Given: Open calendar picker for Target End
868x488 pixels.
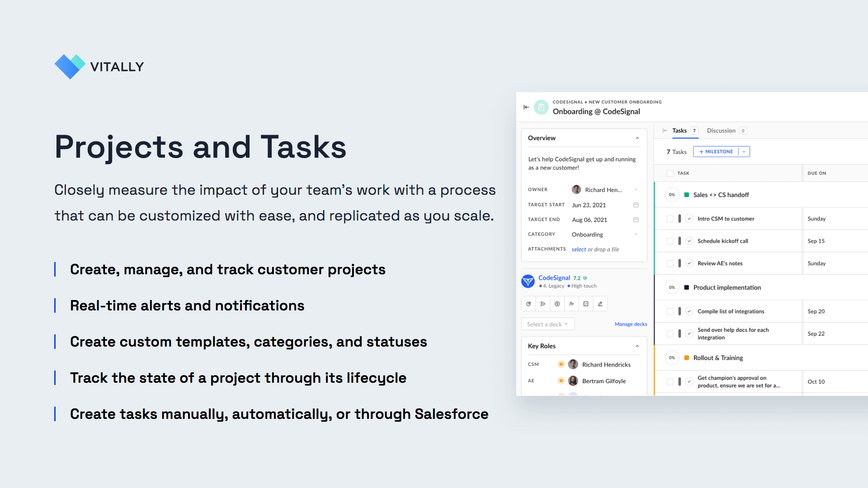Looking at the screenshot, I should [x=636, y=220].
